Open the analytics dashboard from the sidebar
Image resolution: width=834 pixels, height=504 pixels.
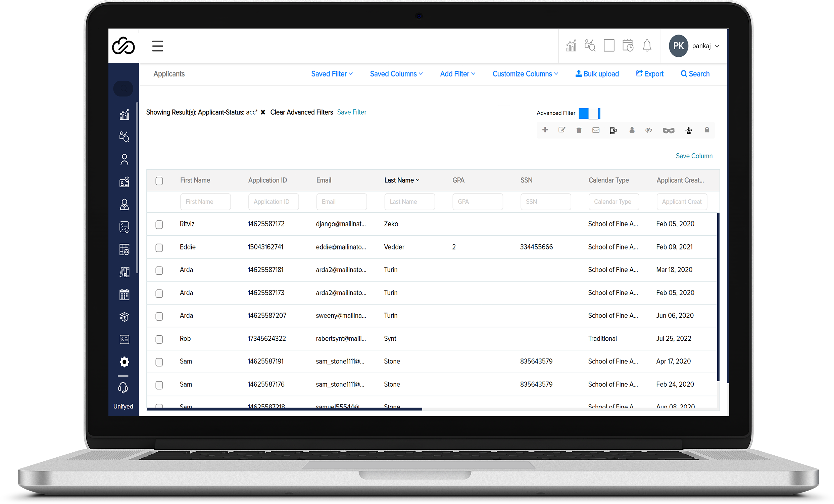124,115
